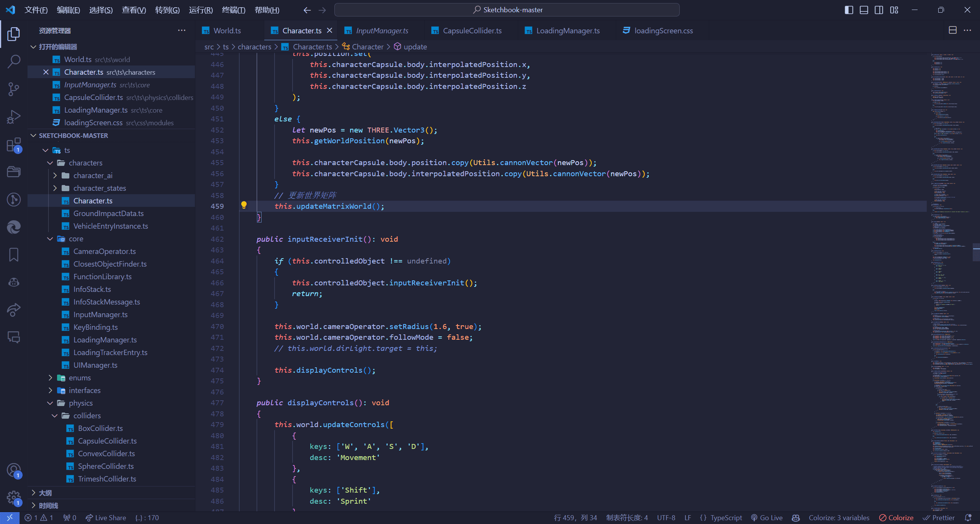
Task: Open remote window indicator in status bar
Action: click(10, 517)
